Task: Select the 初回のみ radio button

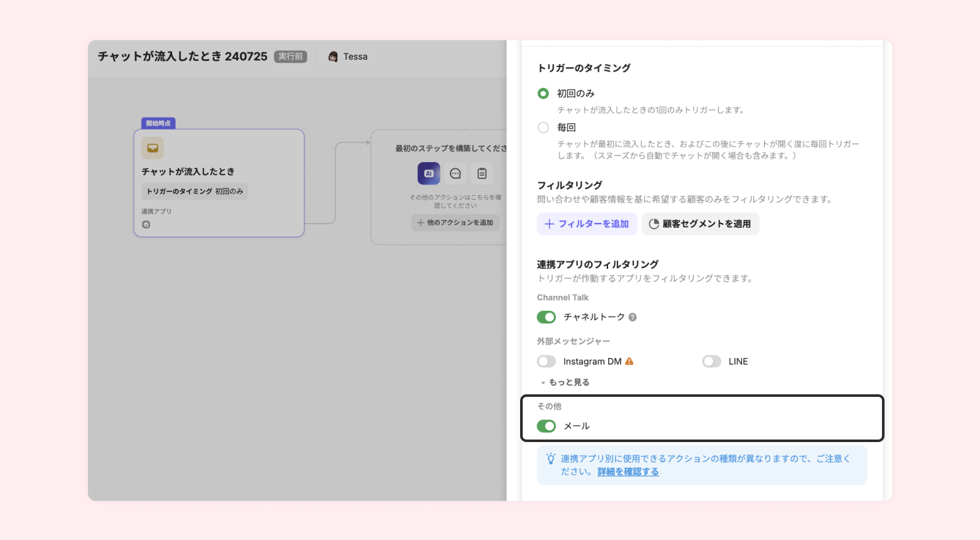Action: [543, 94]
